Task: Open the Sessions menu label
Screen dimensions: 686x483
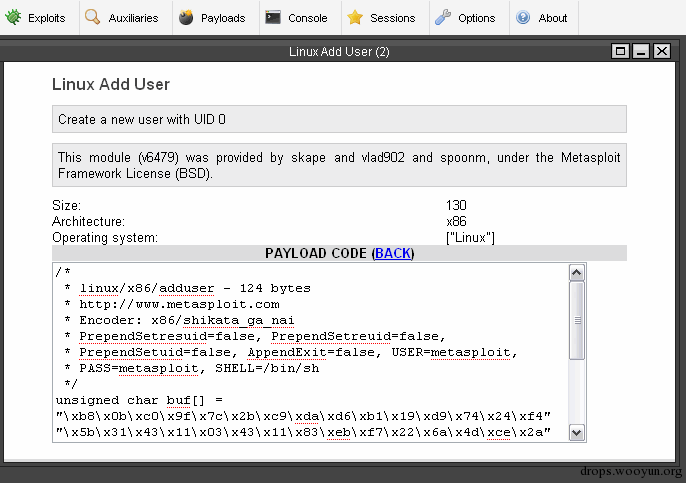Action: [392, 18]
